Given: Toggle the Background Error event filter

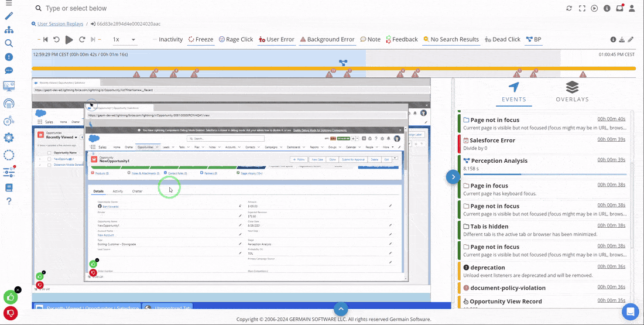Looking at the screenshot, I should click(x=327, y=39).
